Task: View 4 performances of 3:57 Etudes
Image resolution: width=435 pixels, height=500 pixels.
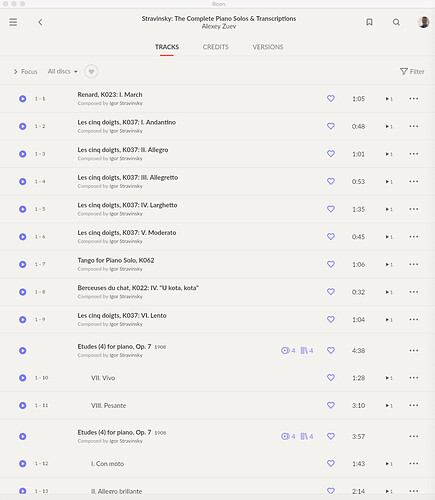Action: (288, 436)
